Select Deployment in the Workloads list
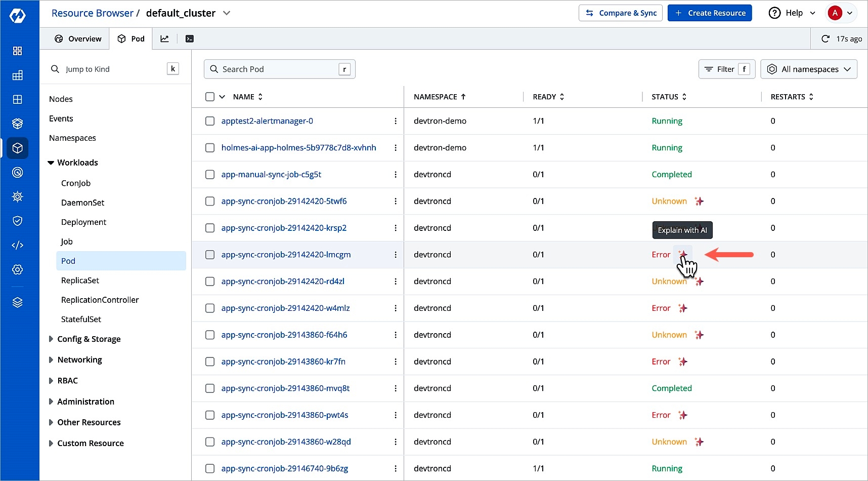 (x=83, y=222)
